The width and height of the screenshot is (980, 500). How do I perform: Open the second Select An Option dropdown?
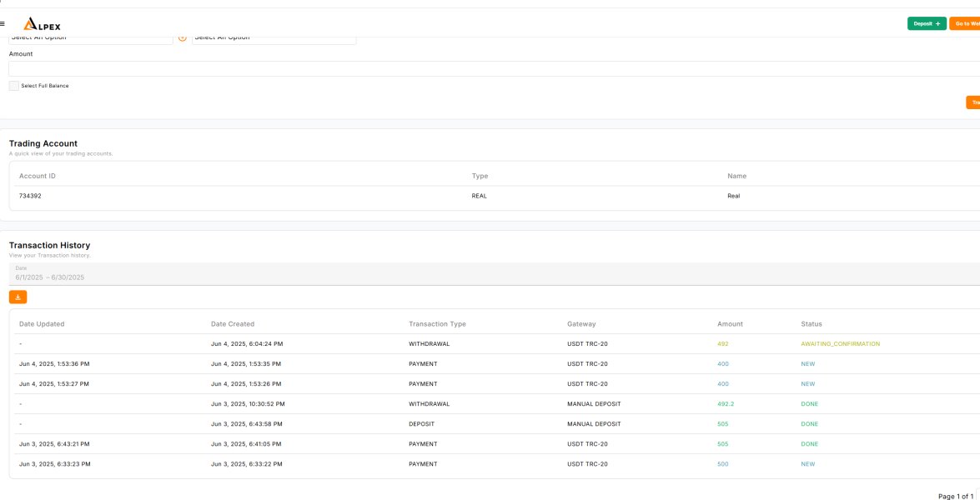(x=274, y=38)
